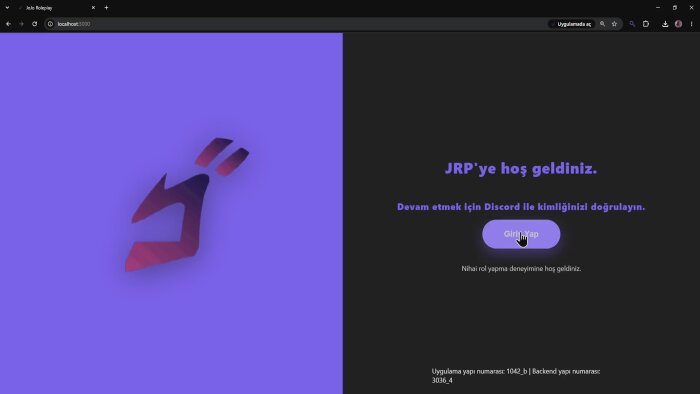Image resolution: width=700 pixels, height=394 pixels.
Task: Open the browser extensions puzzle icon
Action: coord(646,24)
